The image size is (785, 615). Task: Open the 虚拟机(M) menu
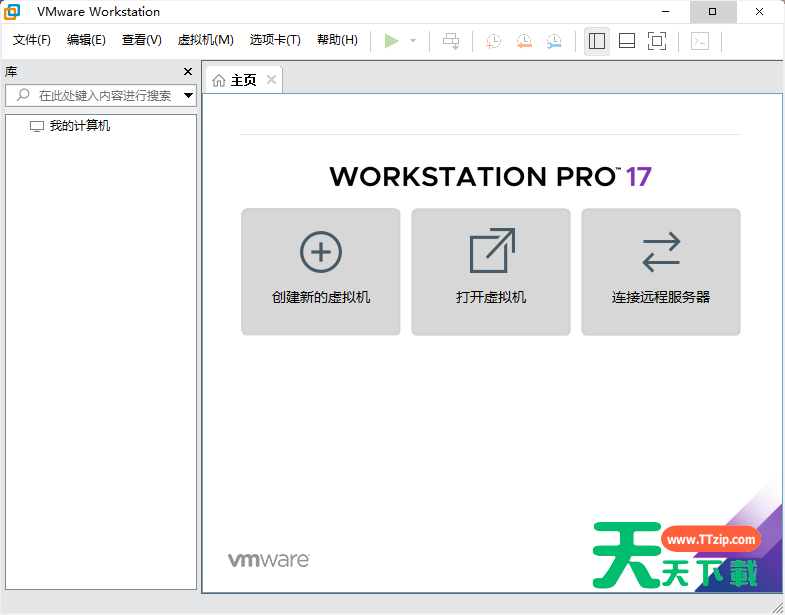click(x=206, y=40)
